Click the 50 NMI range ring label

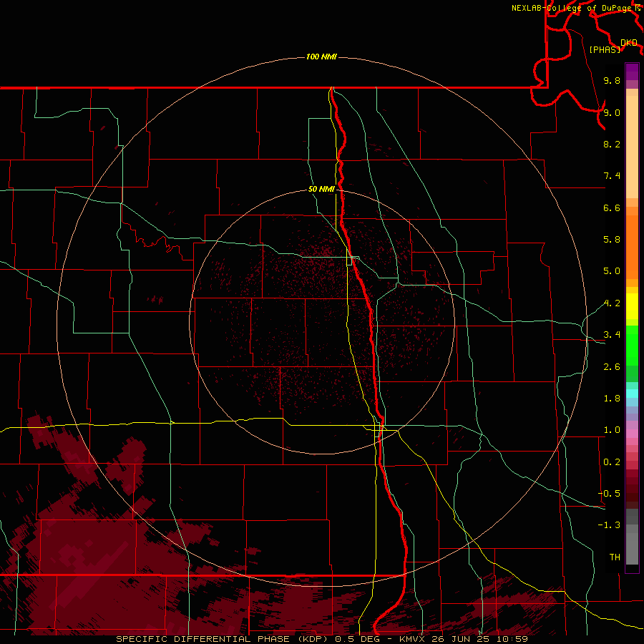click(321, 189)
